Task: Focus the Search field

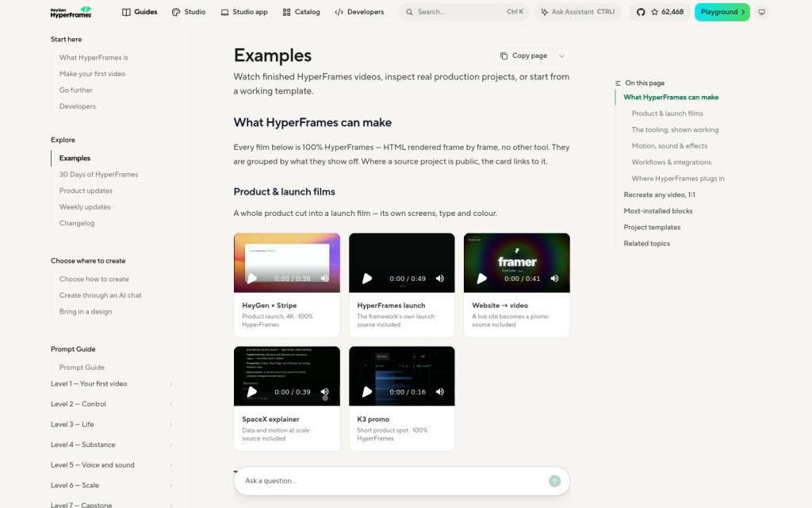Action: [463, 12]
